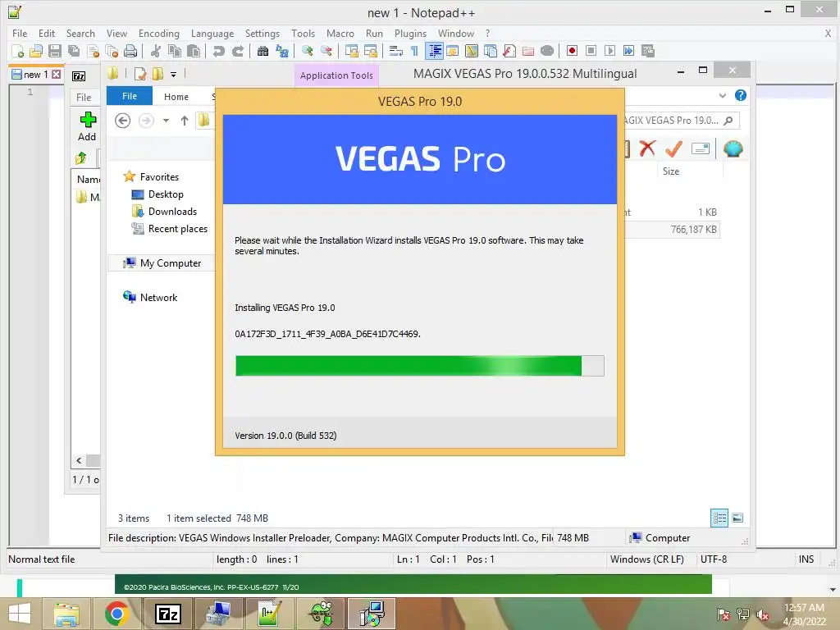Toggle the highlighted indent guide icon
The width and height of the screenshot is (840, 630).
(435, 51)
